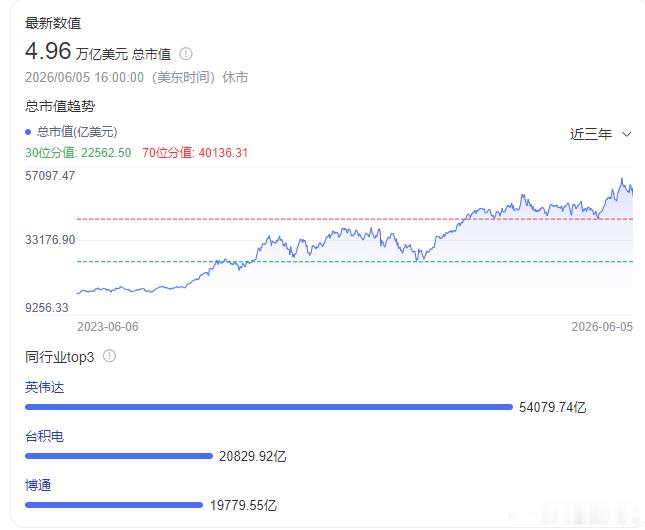Click the 2026-06-05 end date label
645x530 pixels.
pyautogui.click(x=602, y=327)
